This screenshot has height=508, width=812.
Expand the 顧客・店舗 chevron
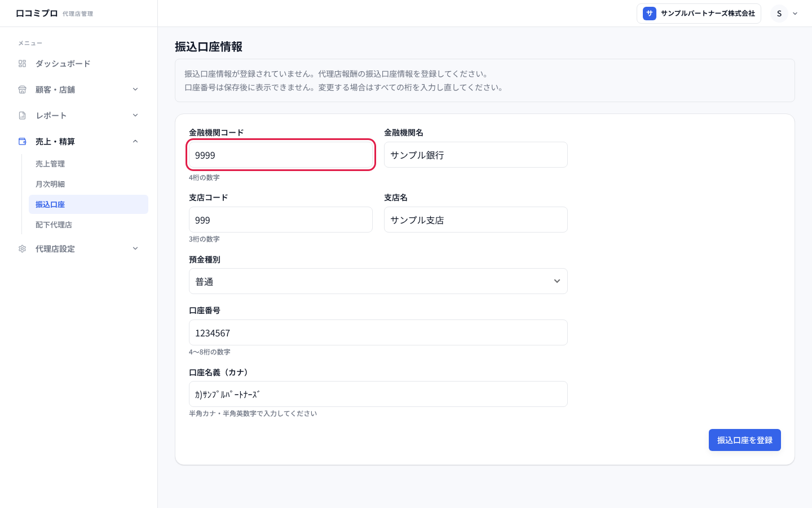135,89
